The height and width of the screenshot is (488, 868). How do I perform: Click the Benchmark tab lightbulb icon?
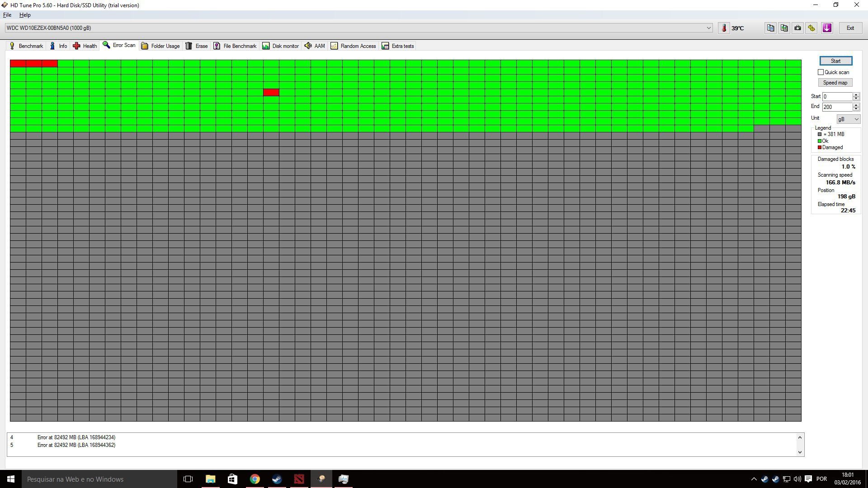pos(12,46)
